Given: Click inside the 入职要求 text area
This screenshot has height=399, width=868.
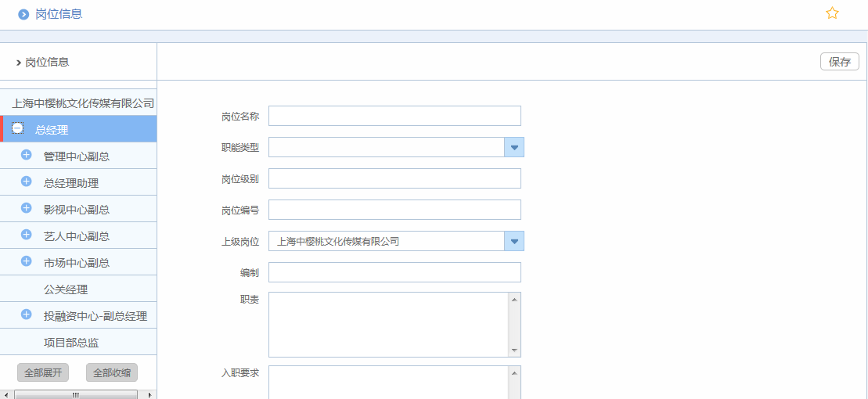Looking at the screenshot, I should point(389,382).
